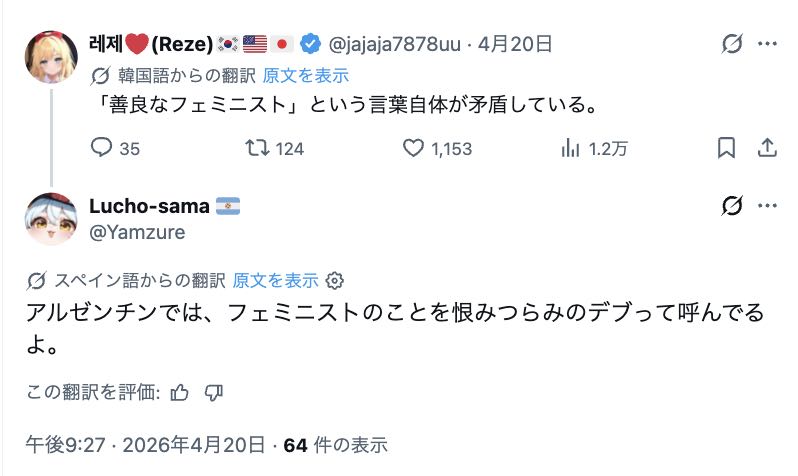Open more options menu on Reze's tweet
Image resolution: width=798 pixels, height=476 pixels.
[767, 44]
